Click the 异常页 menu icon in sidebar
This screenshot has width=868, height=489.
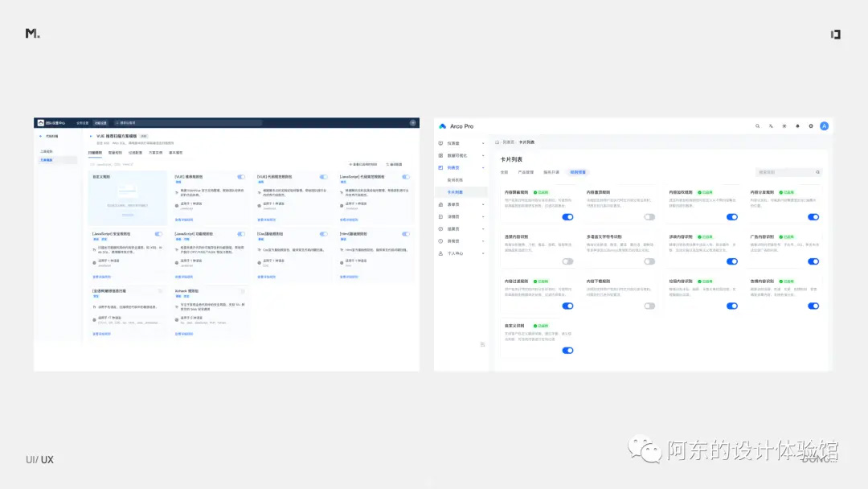pos(440,241)
